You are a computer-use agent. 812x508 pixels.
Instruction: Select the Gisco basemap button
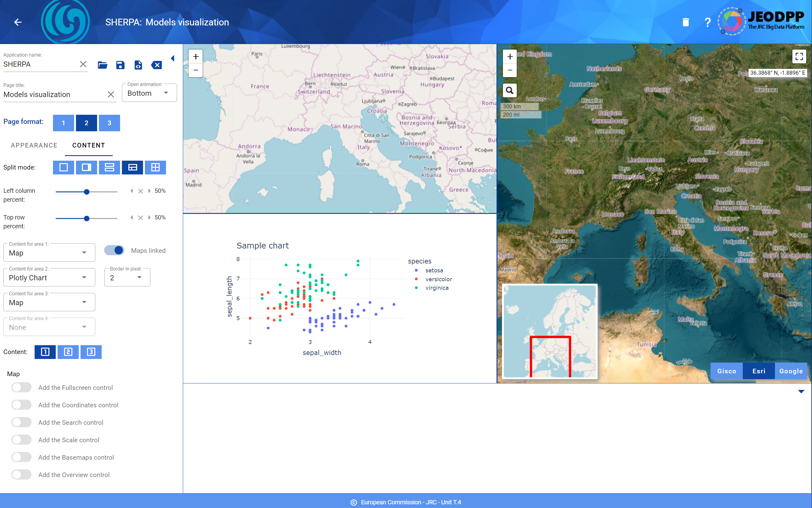click(x=727, y=371)
